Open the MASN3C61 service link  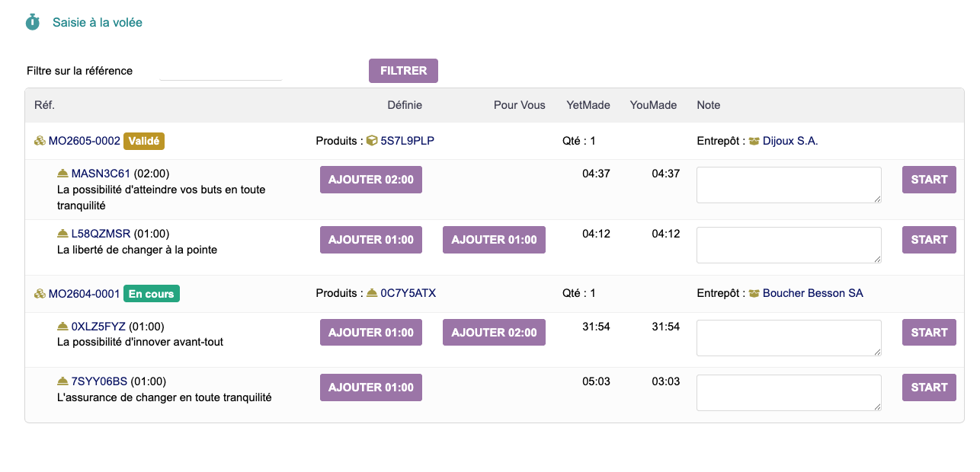coord(101,174)
